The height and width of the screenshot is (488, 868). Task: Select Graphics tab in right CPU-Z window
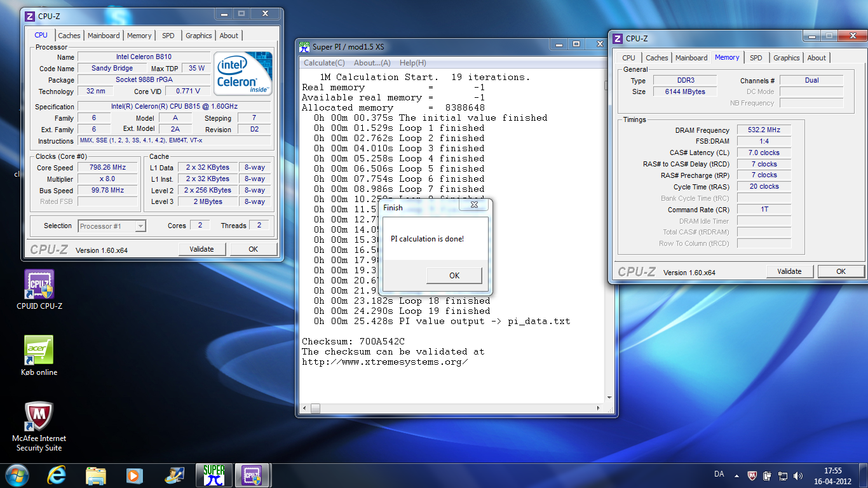(x=787, y=58)
